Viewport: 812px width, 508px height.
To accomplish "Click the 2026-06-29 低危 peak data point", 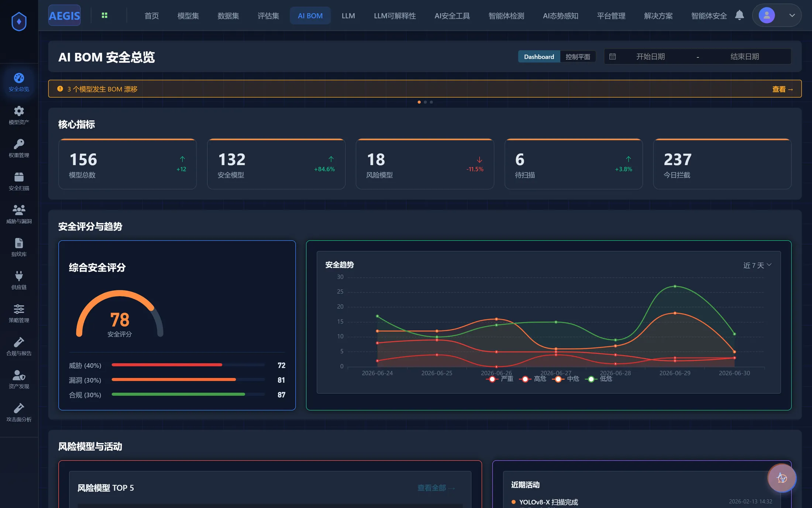I will pos(675,286).
